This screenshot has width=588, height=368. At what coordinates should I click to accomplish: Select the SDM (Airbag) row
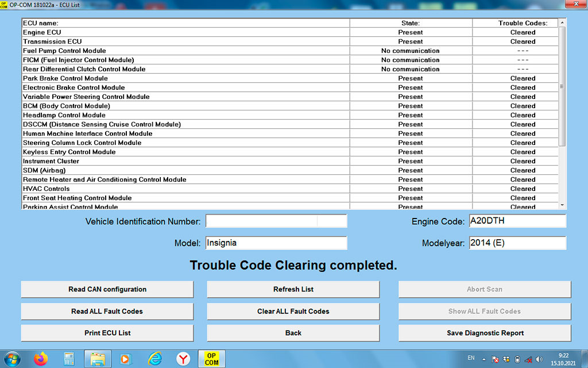click(290, 170)
